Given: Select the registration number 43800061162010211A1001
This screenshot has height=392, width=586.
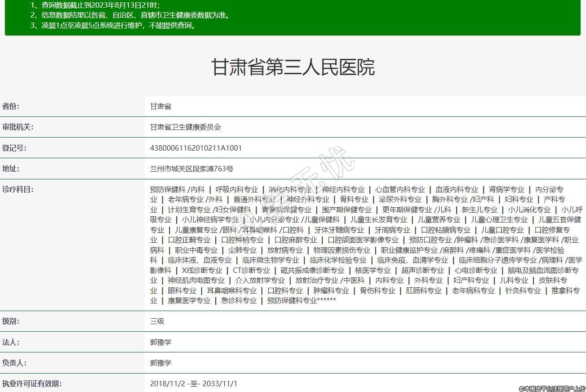Looking at the screenshot, I should 195,148.
